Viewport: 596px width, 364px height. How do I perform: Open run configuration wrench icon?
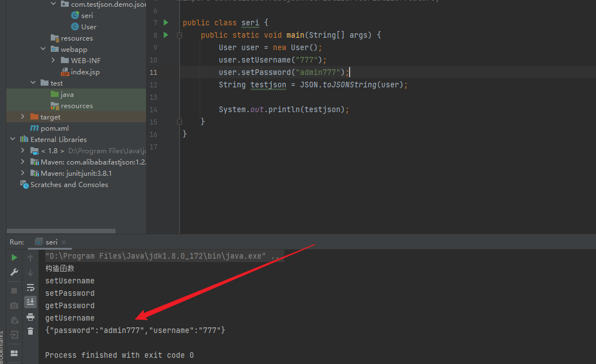click(14, 272)
